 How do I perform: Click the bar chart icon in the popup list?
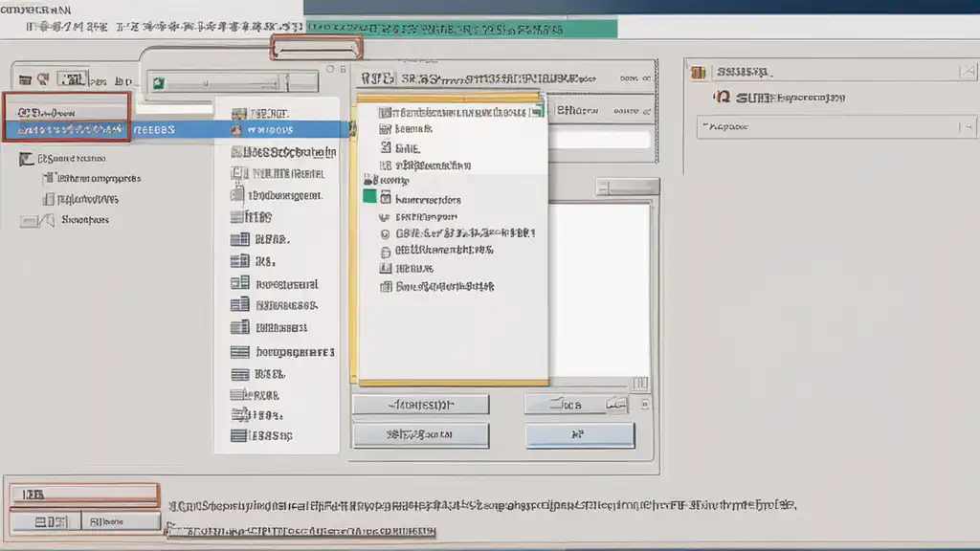click(386, 268)
